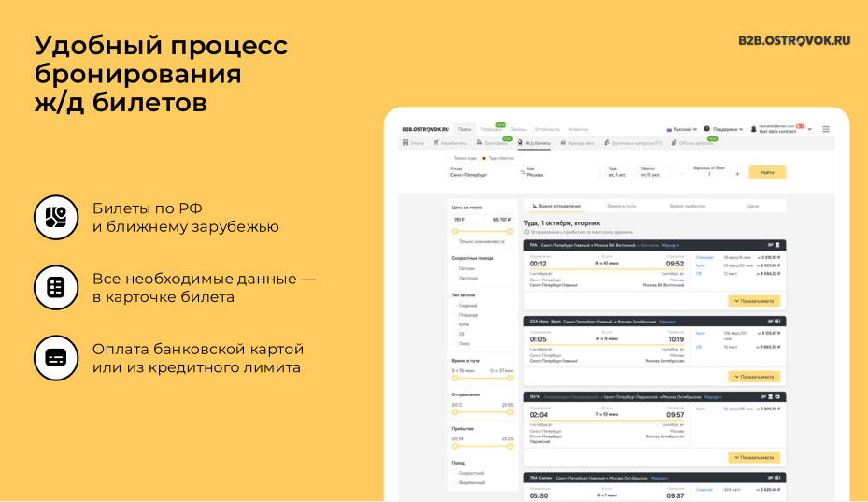Check the Ласточка train filter

454,279
